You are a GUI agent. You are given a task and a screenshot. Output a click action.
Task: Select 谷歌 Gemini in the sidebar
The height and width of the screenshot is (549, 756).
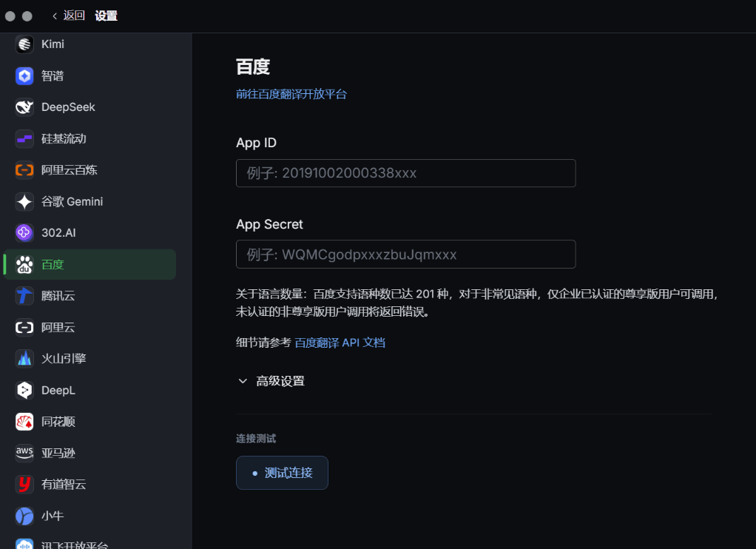point(90,202)
